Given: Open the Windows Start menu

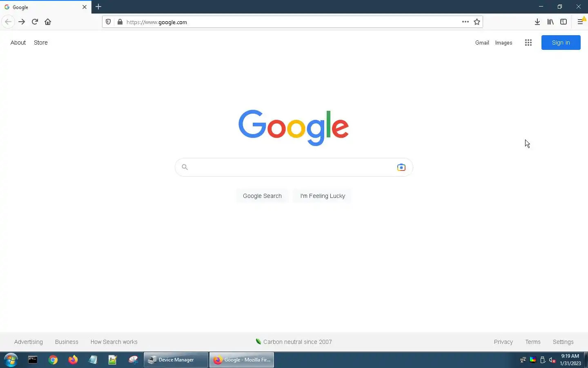Looking at the screenshot, I should click(x=11, y=360).
